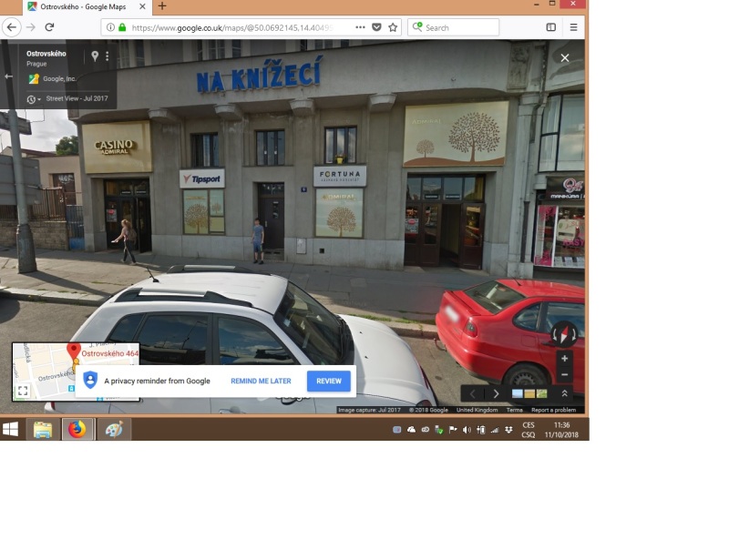Save to Pocket icon in address bar
The height and width of the screenshot is (560, 729).
click(377, 27)
